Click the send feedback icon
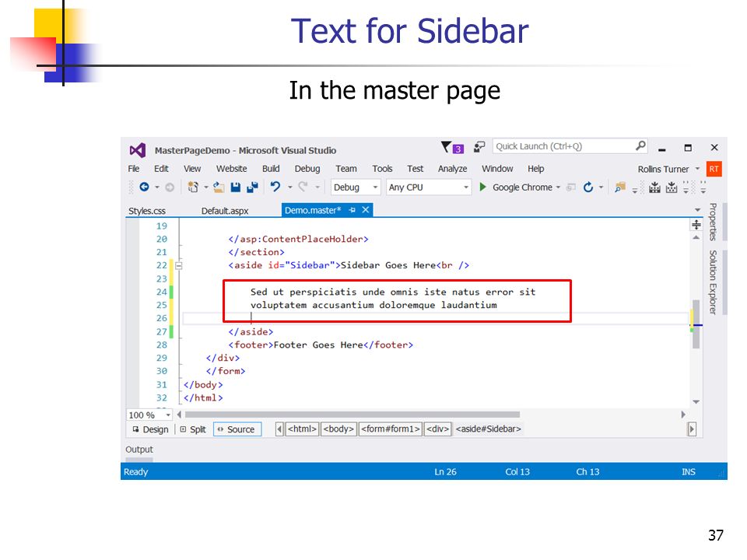The width and height of the screenshot is (747, 560). pos(479,147)
